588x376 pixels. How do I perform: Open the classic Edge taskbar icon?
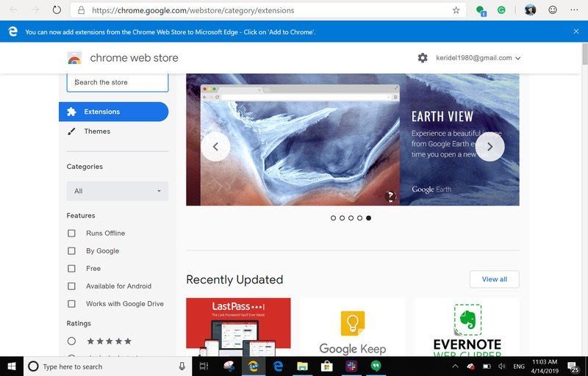278,366
